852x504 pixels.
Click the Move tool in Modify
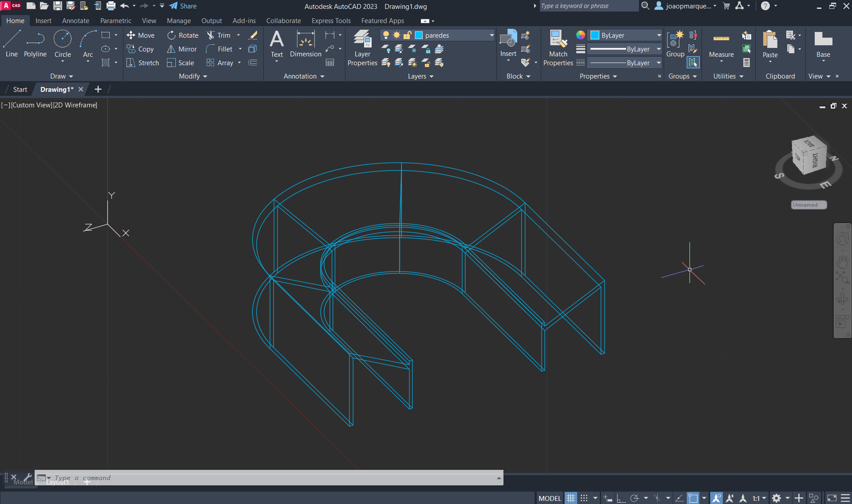(141, 35)
